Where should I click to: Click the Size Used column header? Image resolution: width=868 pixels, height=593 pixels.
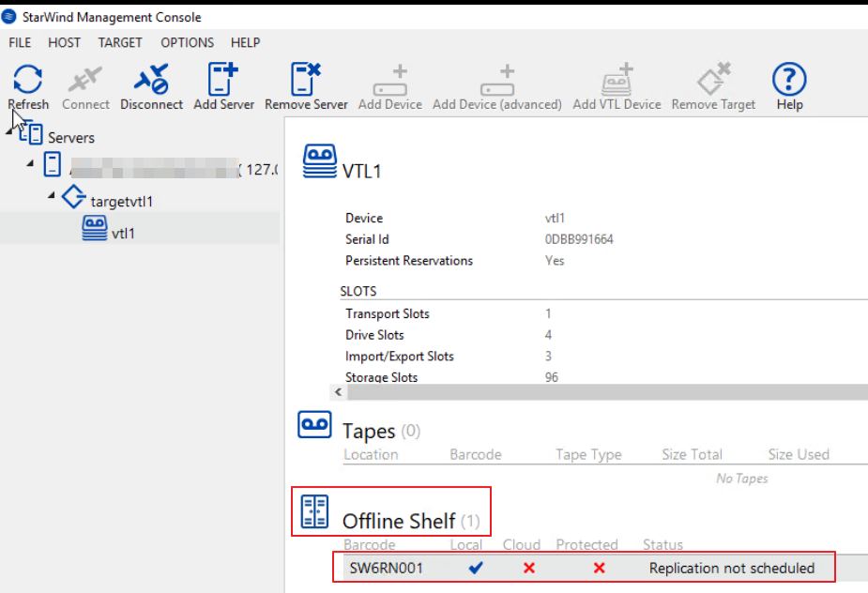(799, 454)
